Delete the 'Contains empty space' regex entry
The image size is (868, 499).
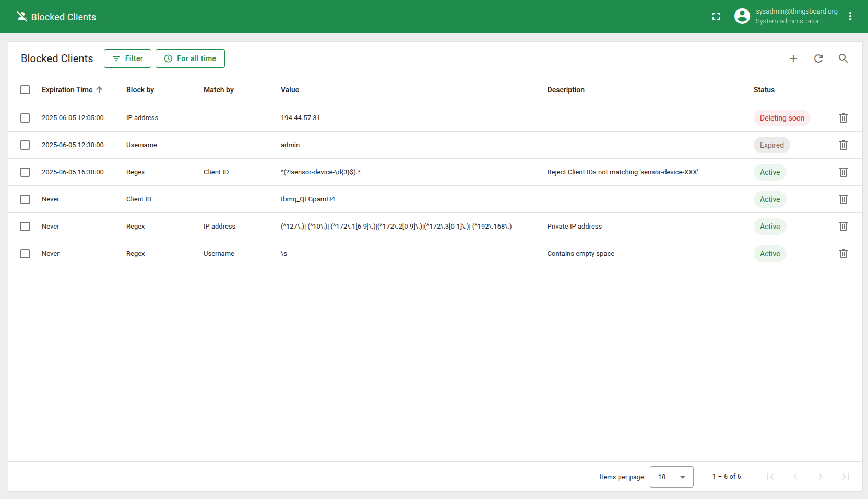pyautogui.click(x=843, y=254)
